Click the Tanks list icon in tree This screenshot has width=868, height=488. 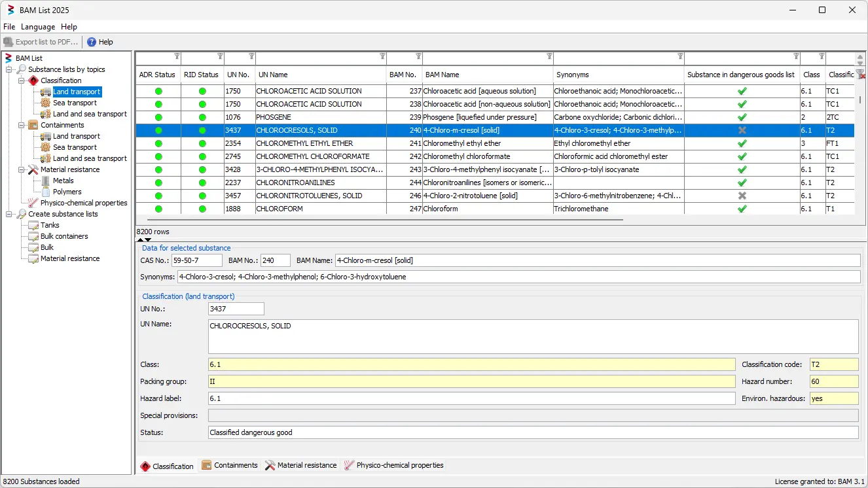click(x=33, y=225)
